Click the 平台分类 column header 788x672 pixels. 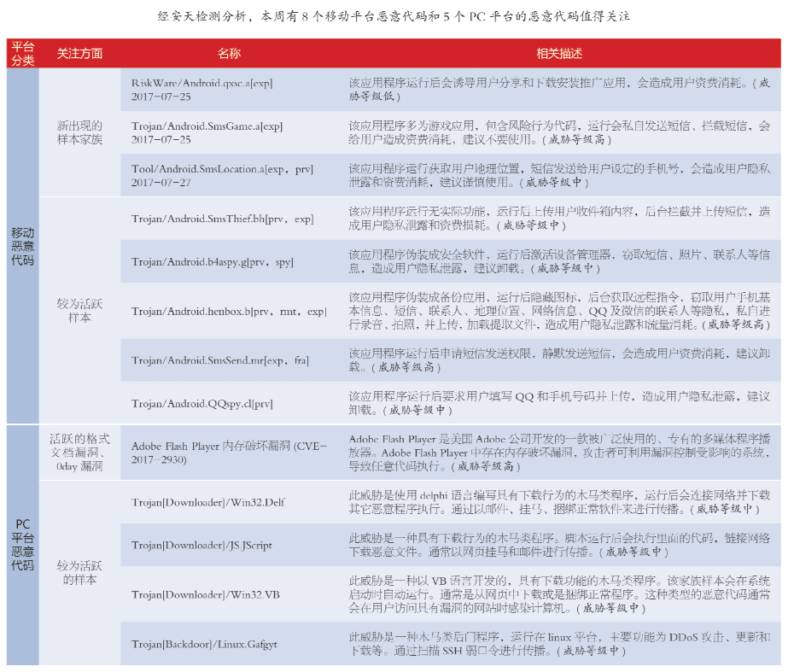[x=22, y=53]
